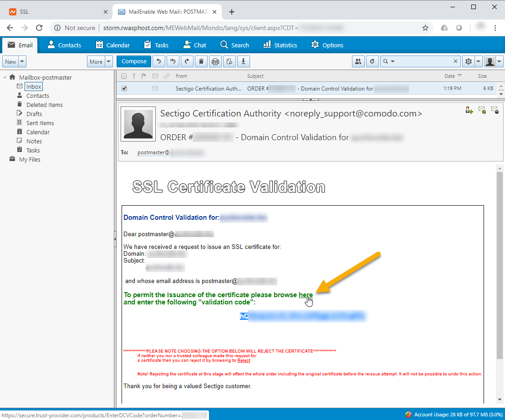This screenshot has height=420, width=505.
Task: Open the New dropdown arrow
Action: click(22, 61)
